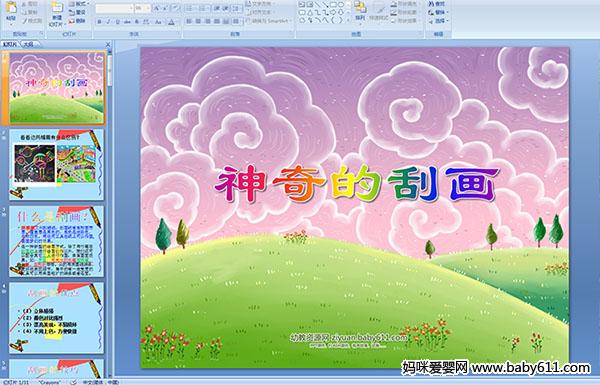Click the Font Color swatch button

(172, 22)
